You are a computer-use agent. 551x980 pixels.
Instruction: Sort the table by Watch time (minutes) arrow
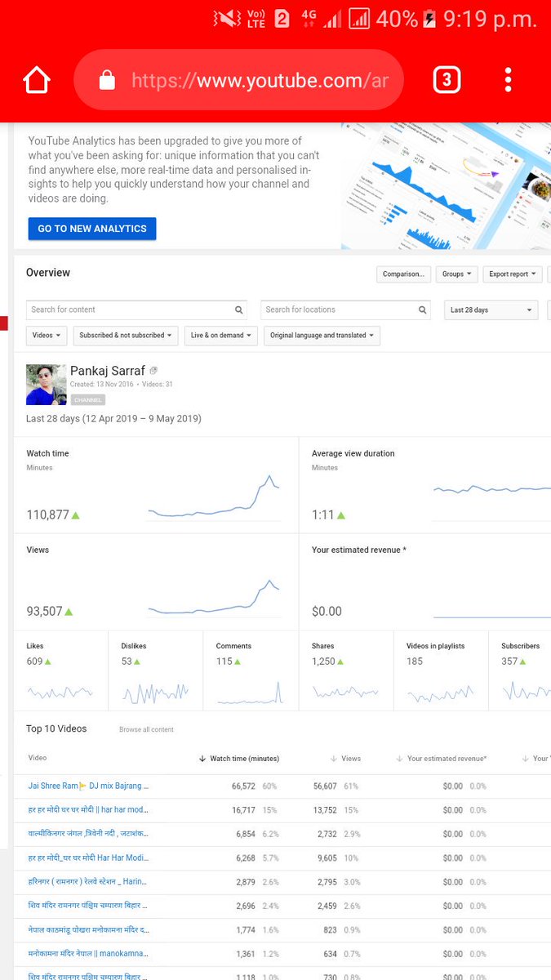[202, 759]
